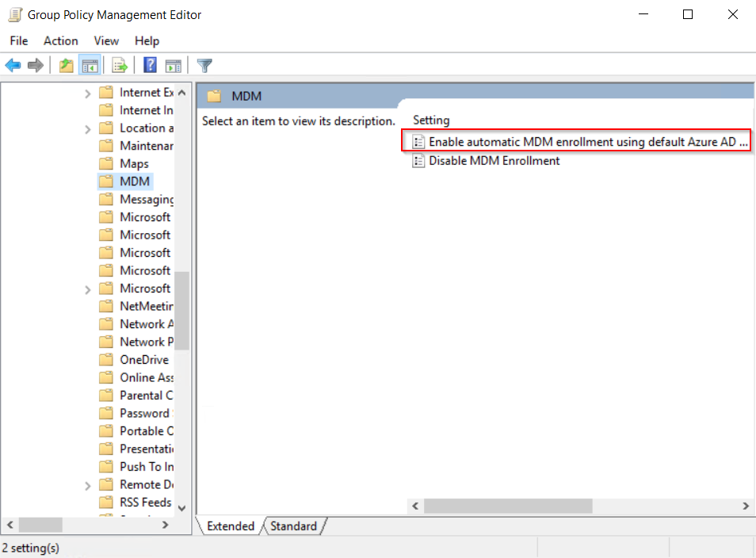Click the Up one level folder icon
756x558 pixels.
tap(66, 65)
